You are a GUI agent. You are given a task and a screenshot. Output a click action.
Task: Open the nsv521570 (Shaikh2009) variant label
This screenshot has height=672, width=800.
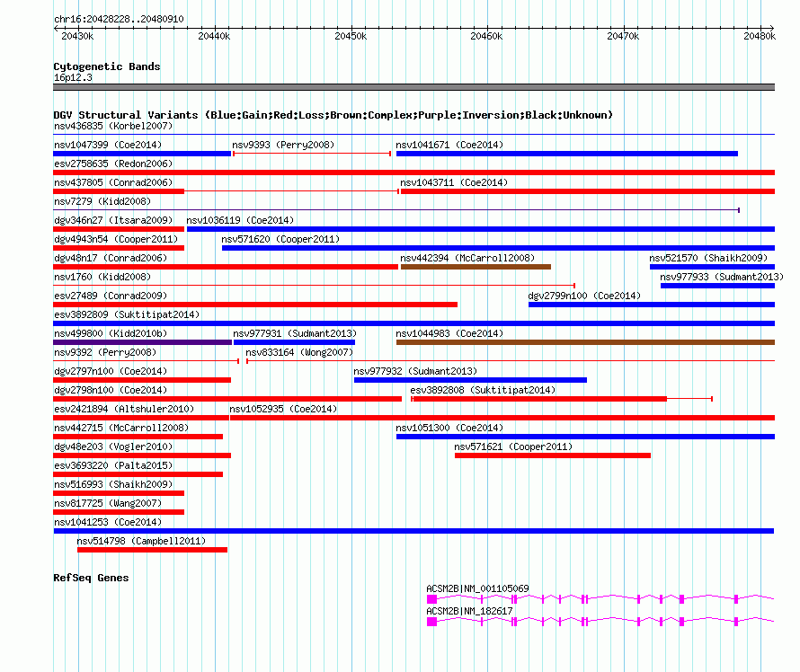708,258
